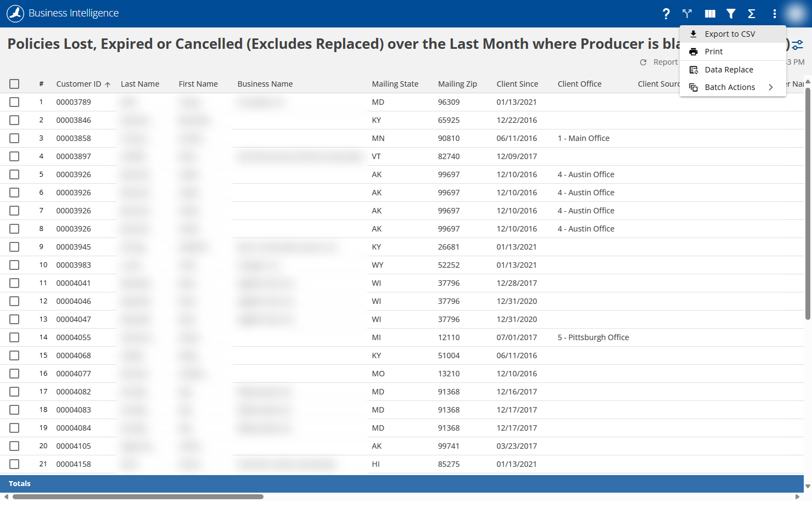Click '5 - Pittsburgh Office' cell

tap(593, 337)
